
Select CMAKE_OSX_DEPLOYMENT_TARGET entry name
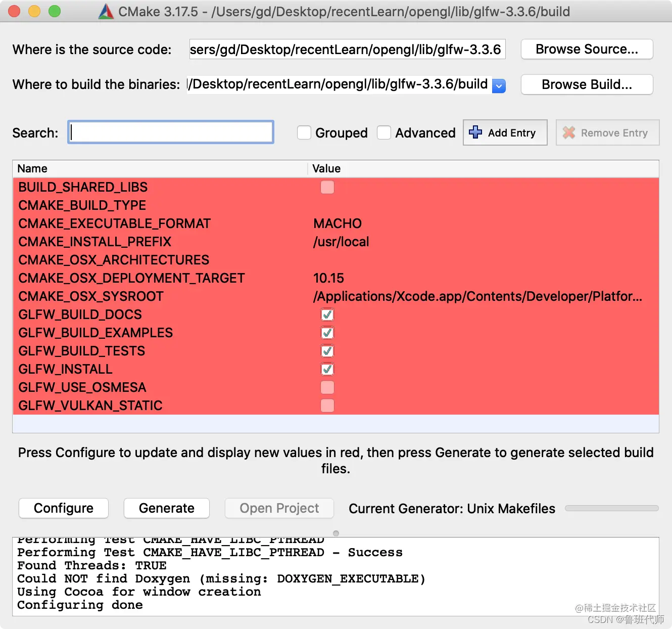click(x=131, y=278)
